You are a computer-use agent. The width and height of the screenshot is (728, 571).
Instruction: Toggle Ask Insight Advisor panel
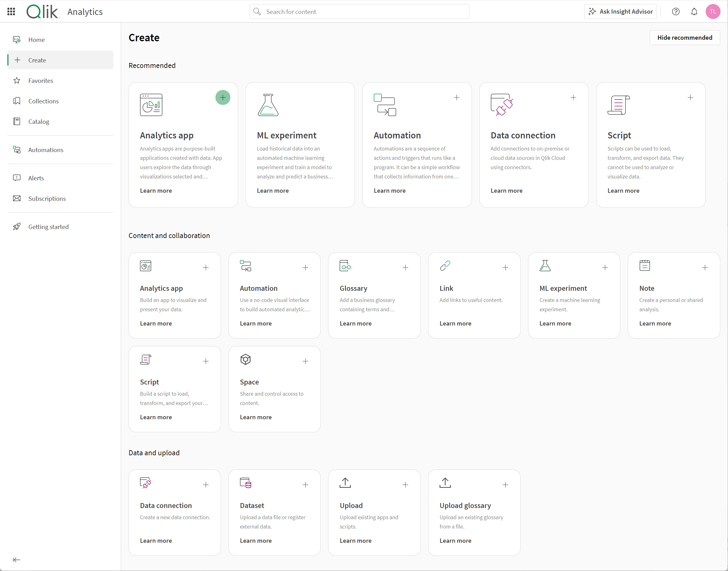622,11
